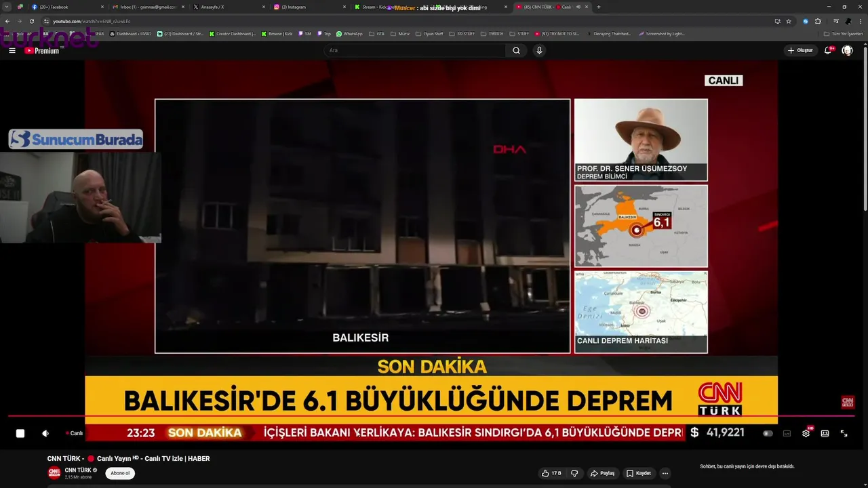
Task: Open the Dashboard • LIVAD bookmark
Action: click(130, 34)
